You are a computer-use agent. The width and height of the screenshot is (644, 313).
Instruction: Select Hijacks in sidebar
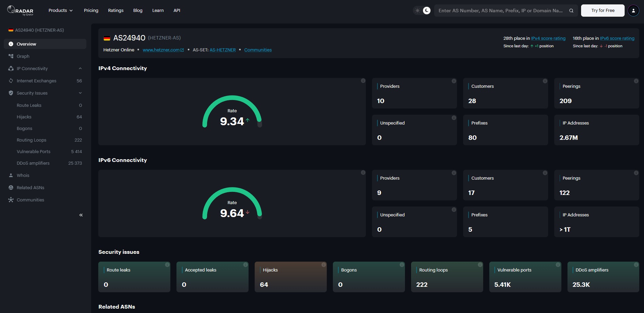[49, 117]
